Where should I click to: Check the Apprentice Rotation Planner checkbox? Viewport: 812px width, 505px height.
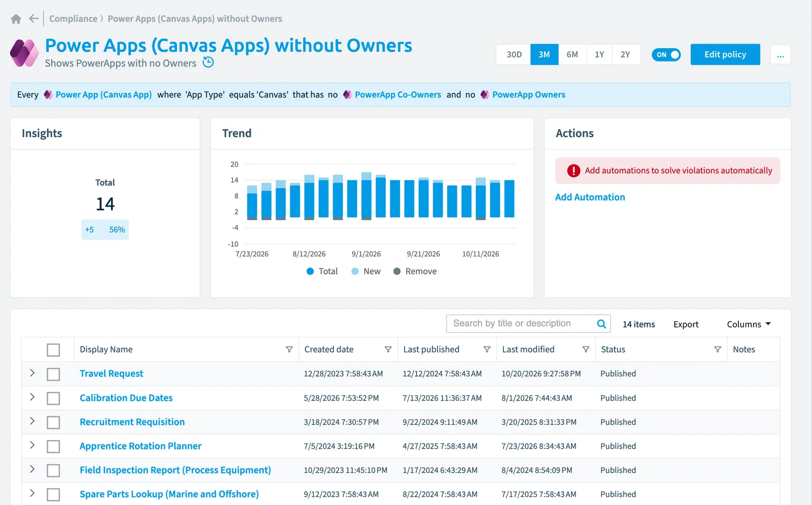[53, 447]
